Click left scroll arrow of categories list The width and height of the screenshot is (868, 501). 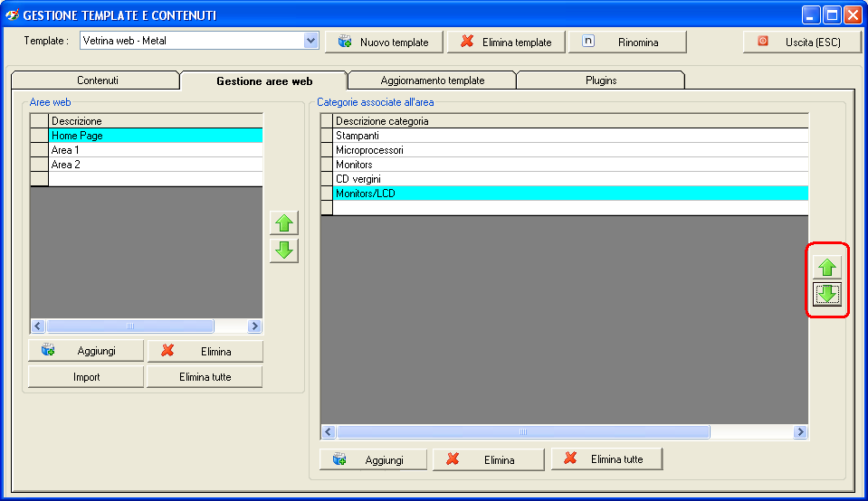point(329,432)
